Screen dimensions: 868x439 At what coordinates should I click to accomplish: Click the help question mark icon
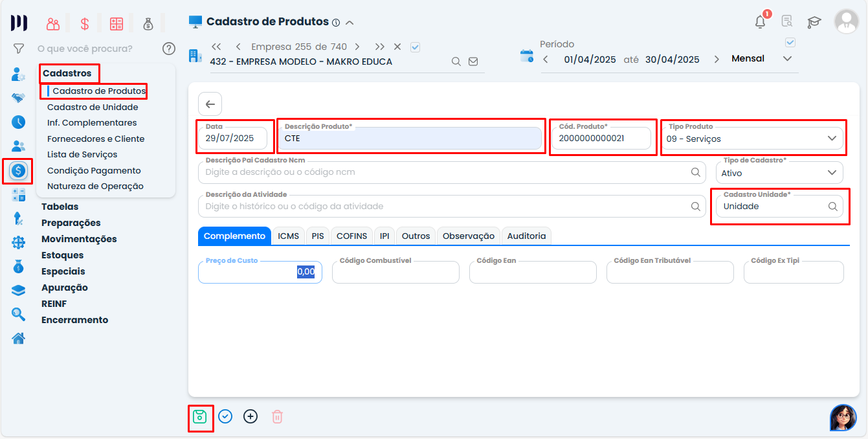[169, 49]
